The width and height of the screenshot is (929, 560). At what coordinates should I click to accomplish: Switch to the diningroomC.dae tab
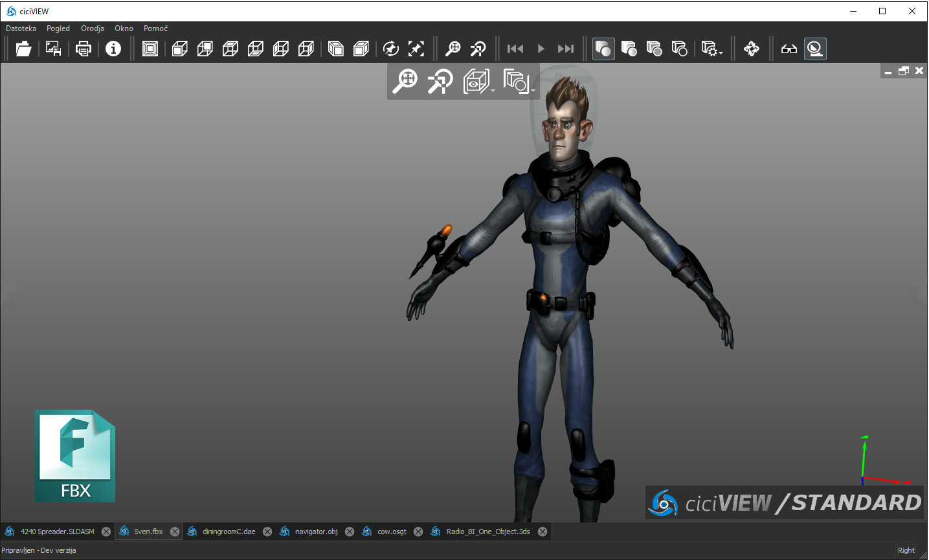point(229,532)
